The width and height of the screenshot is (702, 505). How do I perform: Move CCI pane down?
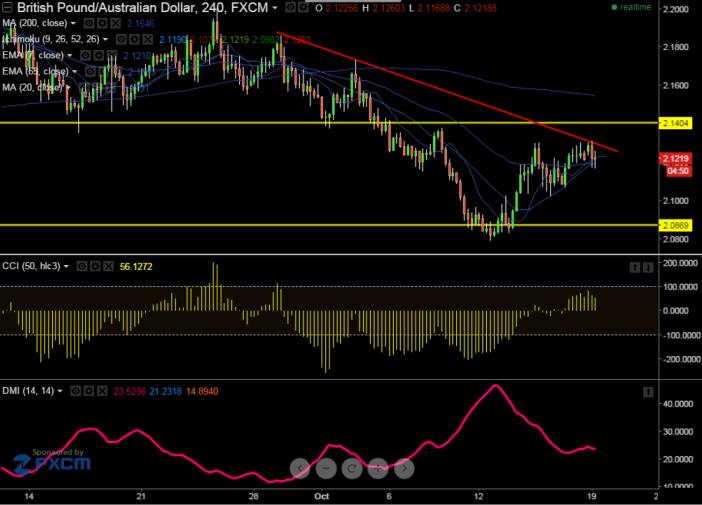pyautogui.click(x=648, y=267)
